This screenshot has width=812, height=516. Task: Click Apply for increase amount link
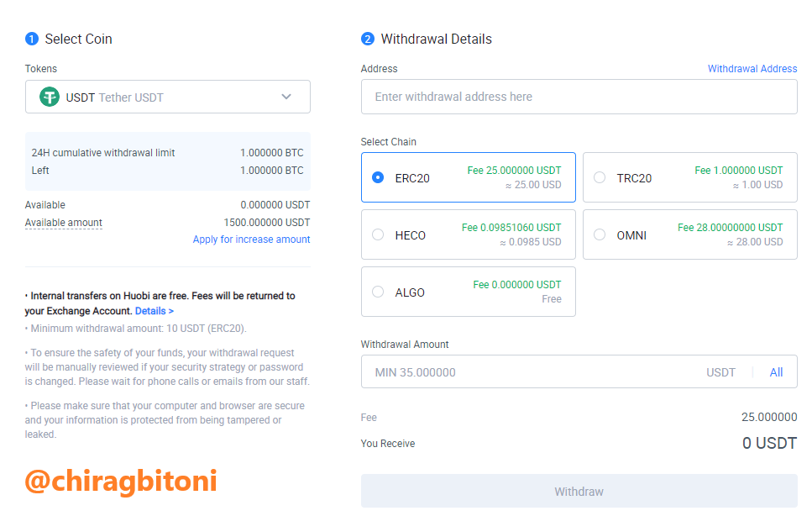point(251,240)
